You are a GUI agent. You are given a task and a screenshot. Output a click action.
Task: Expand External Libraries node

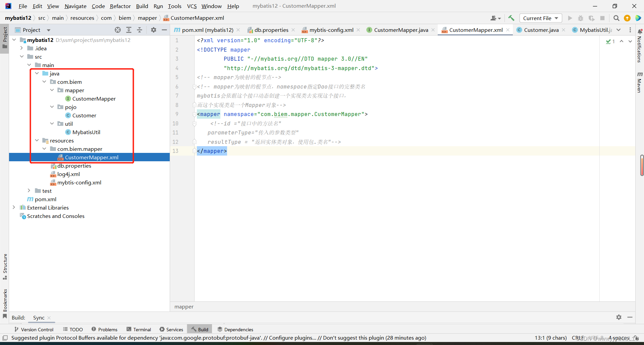click(14, 207)
